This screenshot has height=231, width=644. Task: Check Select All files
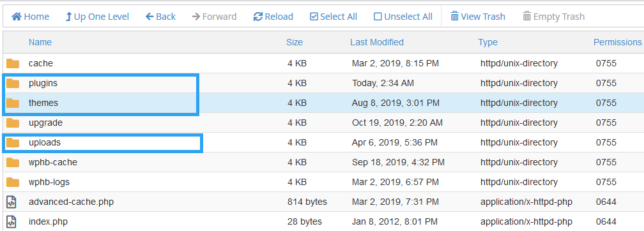point(333,17)
